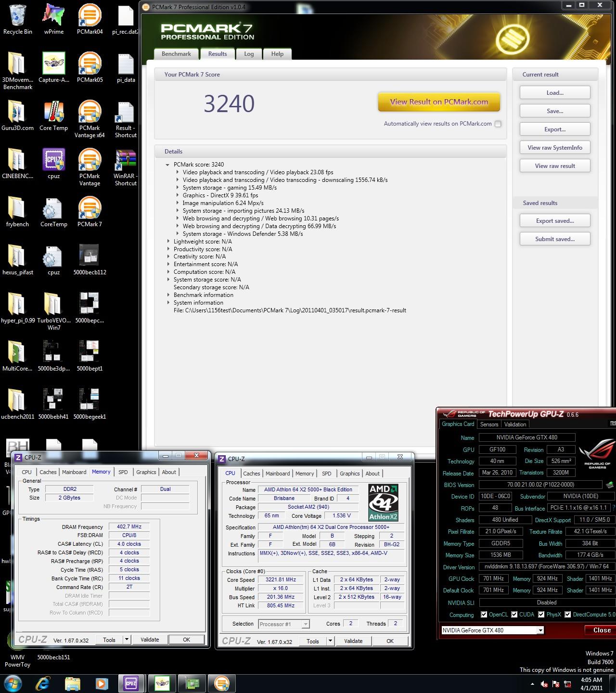616x693 pixels.
Task: Click the Windows Start orb
Action: pyautogui.click(x=13, y=683)
